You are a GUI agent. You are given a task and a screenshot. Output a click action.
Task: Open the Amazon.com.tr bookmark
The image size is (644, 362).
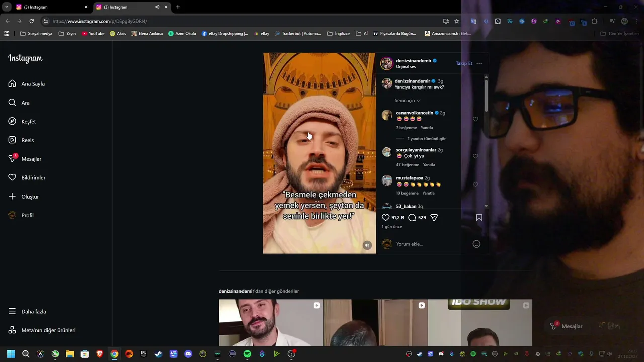(x=447, y=34)
